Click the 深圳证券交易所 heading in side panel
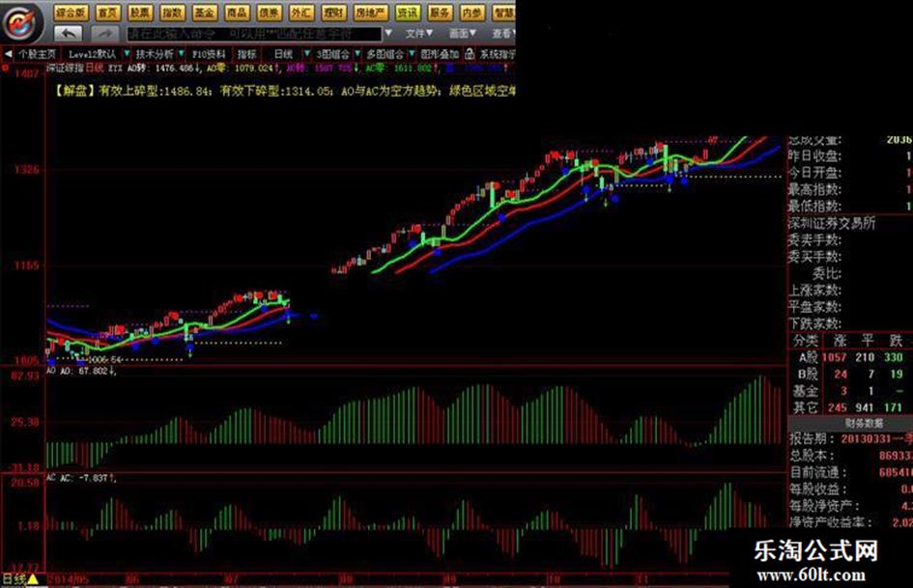Image resolution: width=913 pixels, height=588 pixels. pos(832,223)
